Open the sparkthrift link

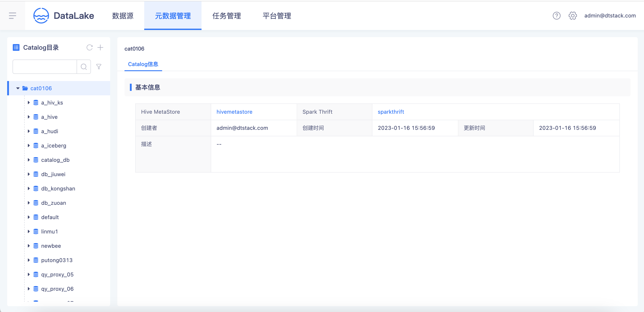(391, 112)
